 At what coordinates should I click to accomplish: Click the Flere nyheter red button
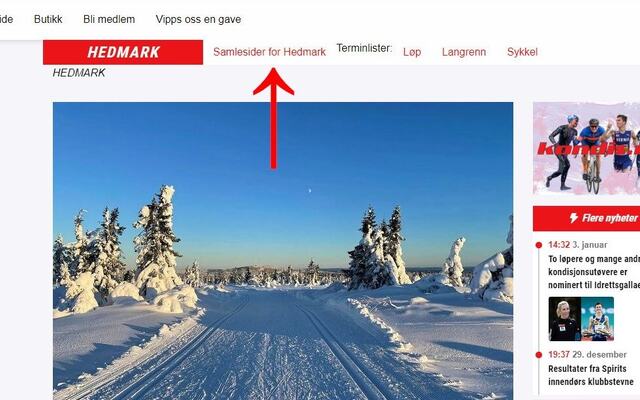pyautogui.click(x=586, y=218)
